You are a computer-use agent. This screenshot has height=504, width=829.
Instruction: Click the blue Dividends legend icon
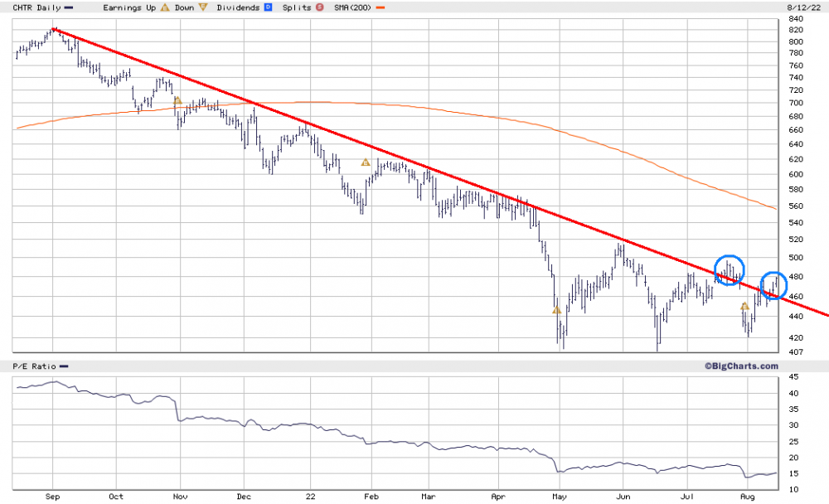pyautogui.click(x=268, y=7)
